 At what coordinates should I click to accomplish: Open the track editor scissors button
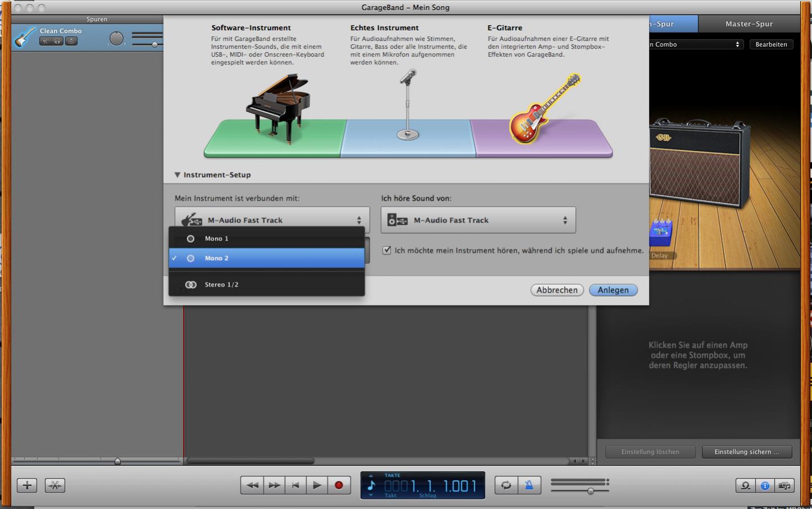(x=55, y=485)
